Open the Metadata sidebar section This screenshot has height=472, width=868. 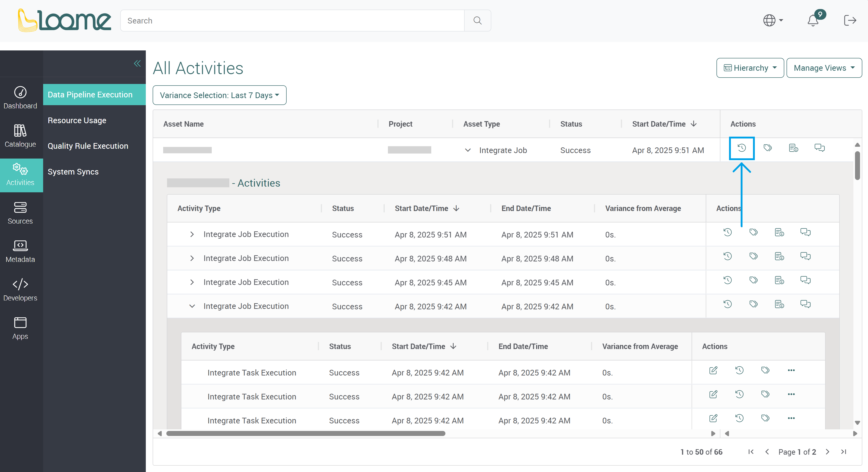[x=20, y=251]
